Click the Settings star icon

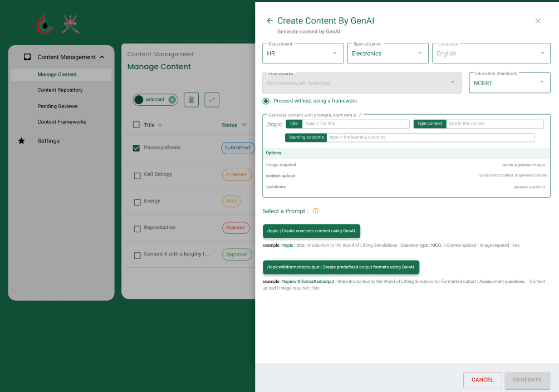[x=21, y=141]
